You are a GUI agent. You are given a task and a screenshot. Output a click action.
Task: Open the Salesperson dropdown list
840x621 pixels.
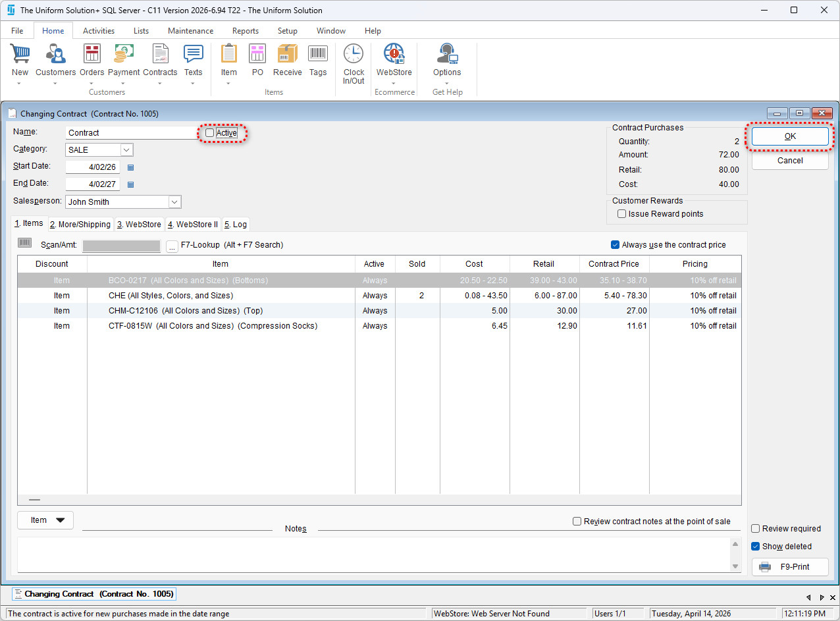[x=174, y=202]
